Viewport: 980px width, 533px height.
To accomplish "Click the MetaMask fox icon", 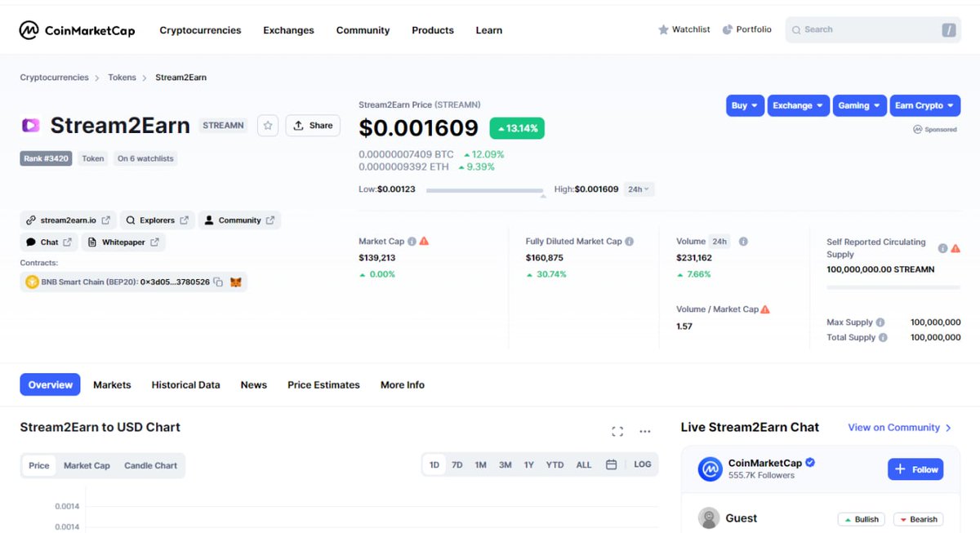I will coord(235,282).
